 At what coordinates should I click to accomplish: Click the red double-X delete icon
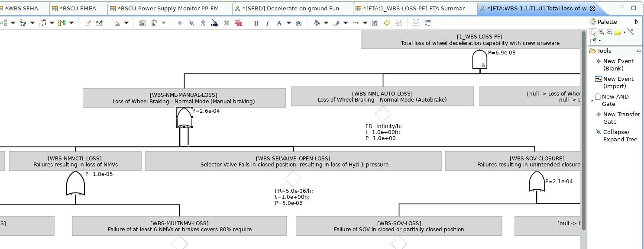[239, 23]
